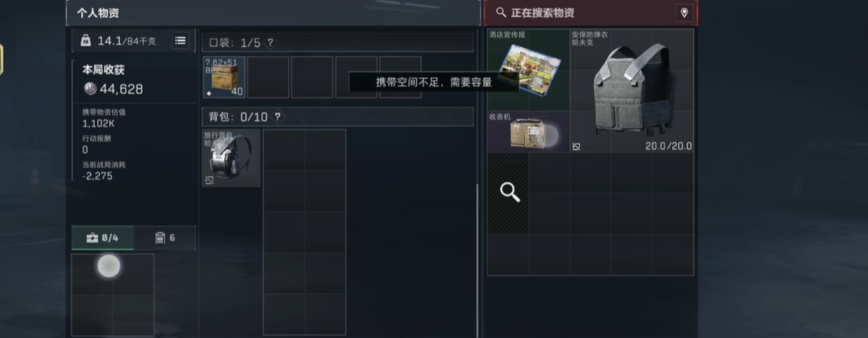The height and width of the screenshot is (338, 868).
Task: Select the 7.62x51 ammo box item
Action: click(224, 77)
